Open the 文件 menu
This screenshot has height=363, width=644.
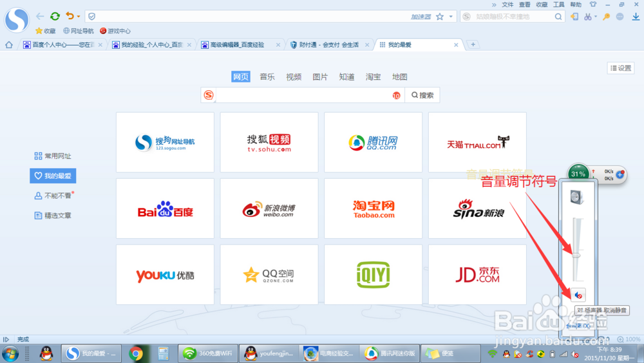point(507,5)
